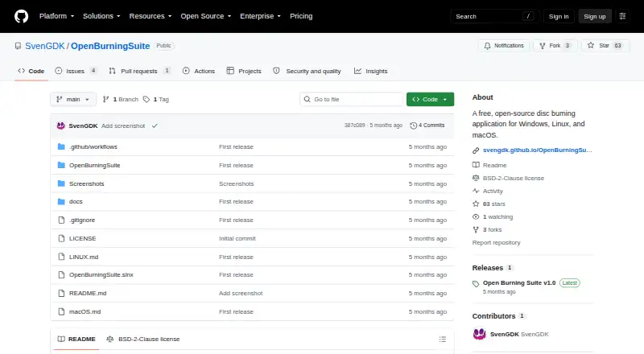644x354 pixels.
Task: Open the green Code dropdown
Action: (x=430, y=100)
